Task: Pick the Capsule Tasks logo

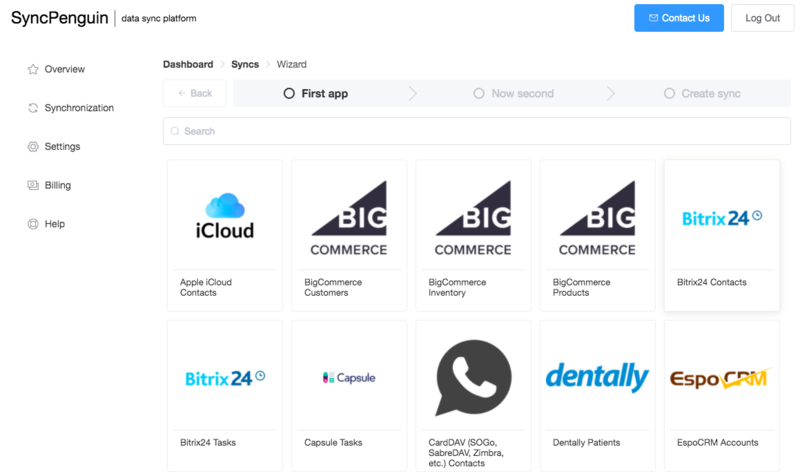Action: tap(349, 378)
